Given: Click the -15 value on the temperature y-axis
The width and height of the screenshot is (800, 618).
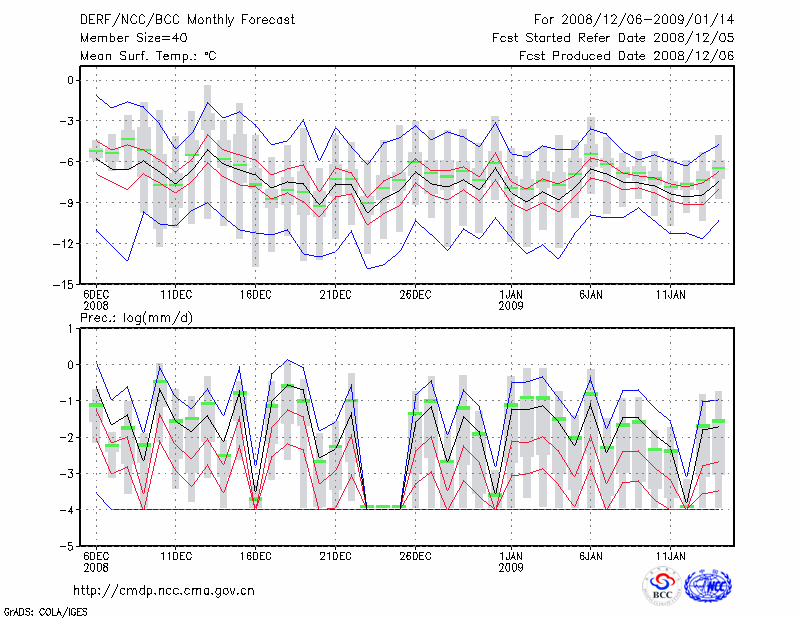Looking at the screenshot, I should [64, 284].
